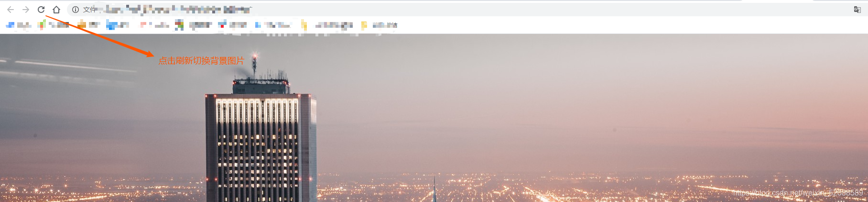868x202 pixels.
Task: Open the browser home page
Action: click(x=56, y=10)
